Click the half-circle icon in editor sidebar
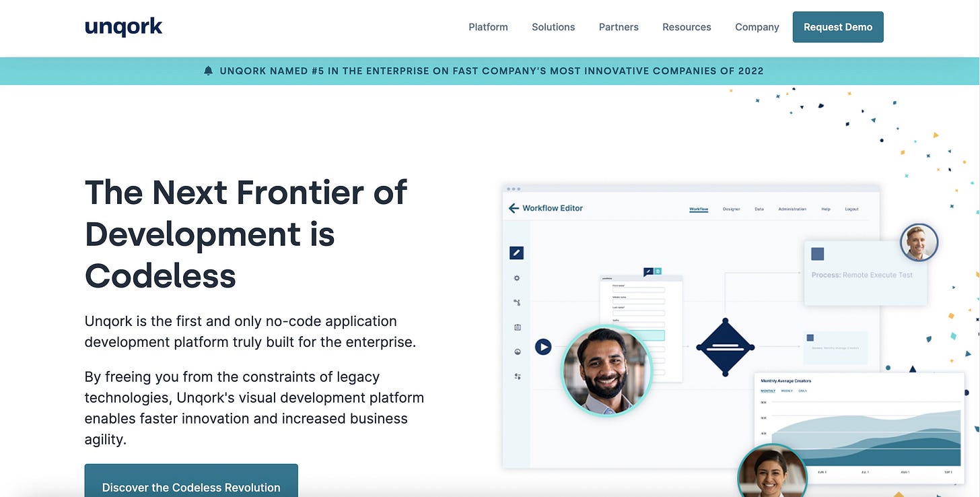Image resolution: width=980 pixels, height=497 pixels. pos(517,352)
